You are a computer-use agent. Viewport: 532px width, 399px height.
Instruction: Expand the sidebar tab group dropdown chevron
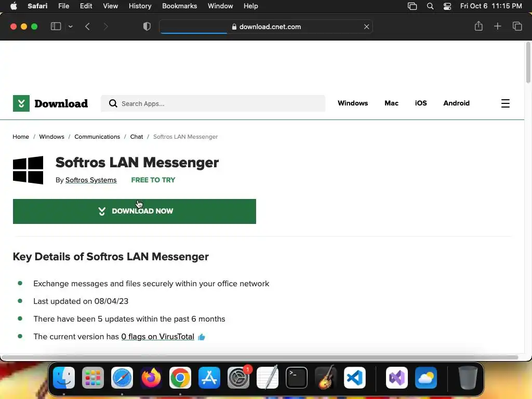coord(70,26)
